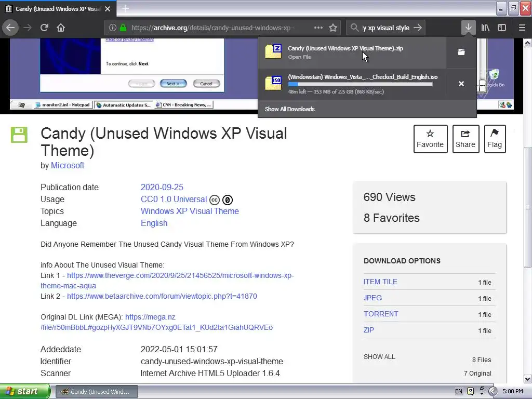Viewport: 532px width, 399px height.
Task: Open the betaarchive forum link
Action: click(162, 296)
